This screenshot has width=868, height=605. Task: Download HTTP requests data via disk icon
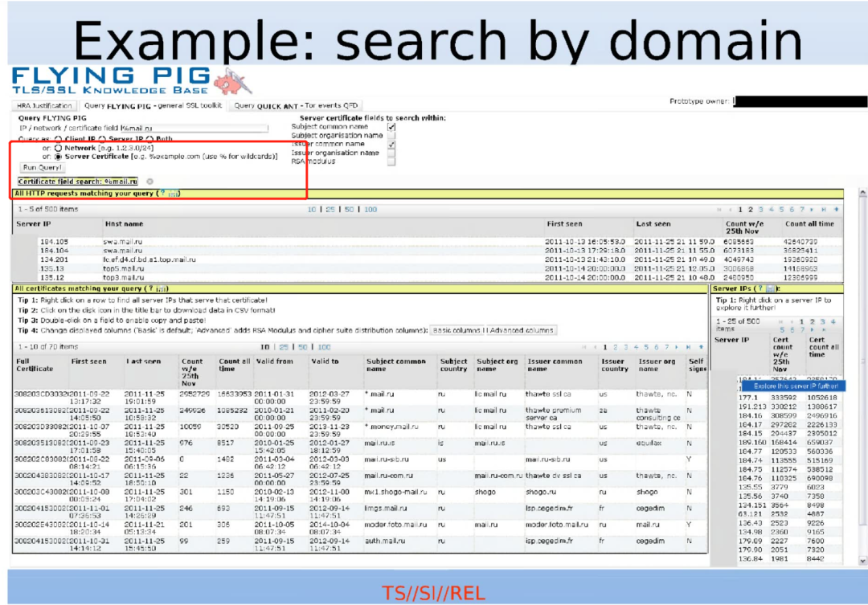point(173,194)
